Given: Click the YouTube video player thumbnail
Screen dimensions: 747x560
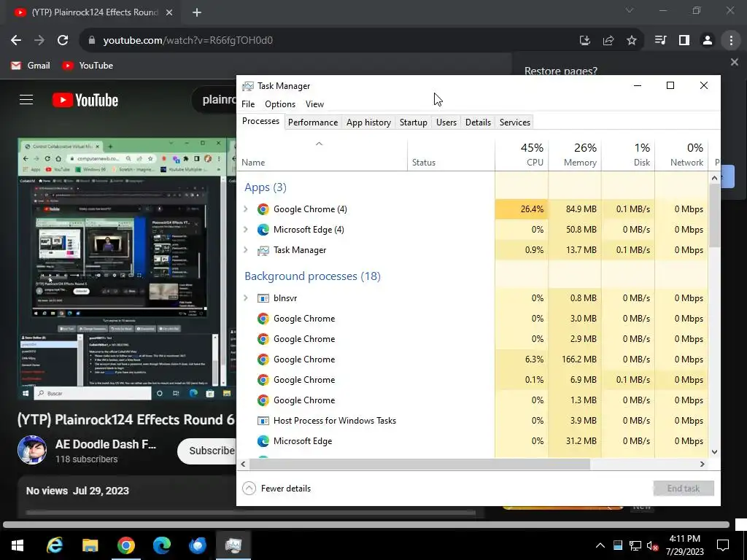Looking at the screenshot, I should [x=127, y=268].
